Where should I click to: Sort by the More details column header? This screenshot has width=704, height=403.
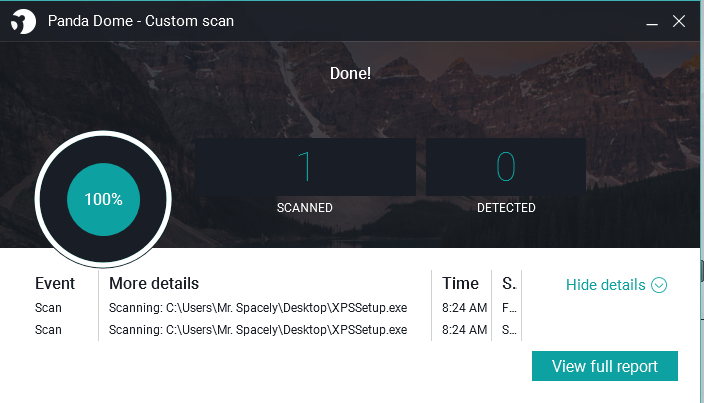154,284
